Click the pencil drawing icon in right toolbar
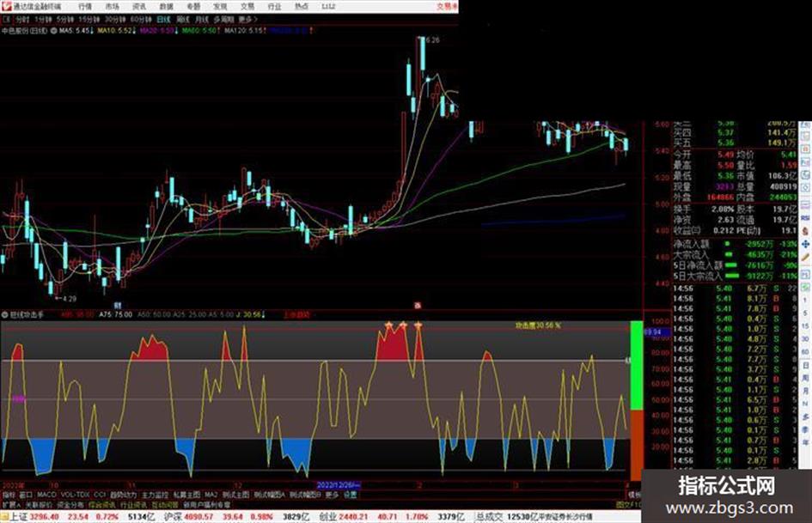This screenshot has height=523, width=812. 805,257
